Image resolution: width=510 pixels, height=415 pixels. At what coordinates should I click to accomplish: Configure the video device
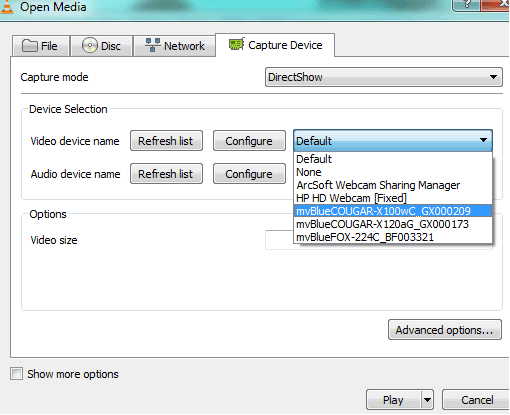point(249,141)
